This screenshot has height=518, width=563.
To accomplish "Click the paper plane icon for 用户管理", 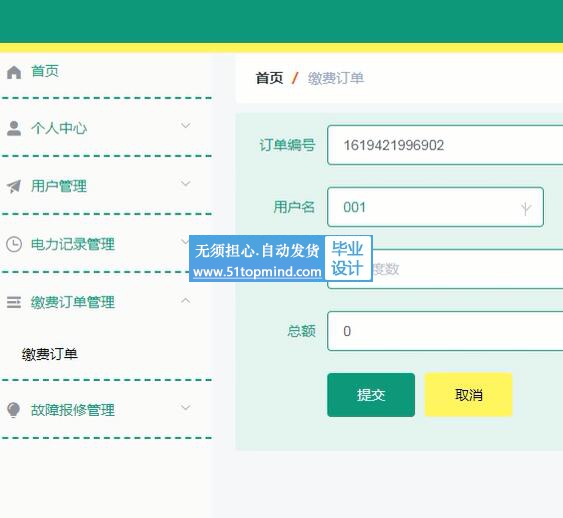I will tap(14, 186).
